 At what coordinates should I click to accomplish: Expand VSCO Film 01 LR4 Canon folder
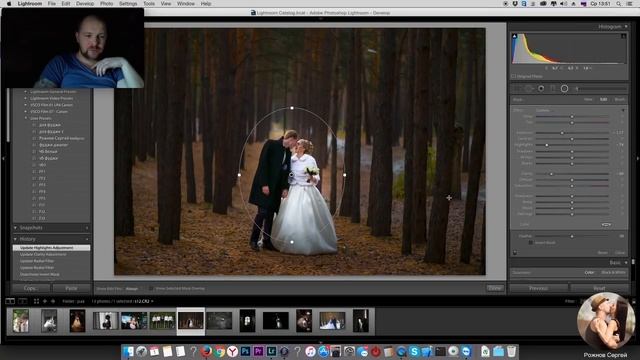coord(26,105)
